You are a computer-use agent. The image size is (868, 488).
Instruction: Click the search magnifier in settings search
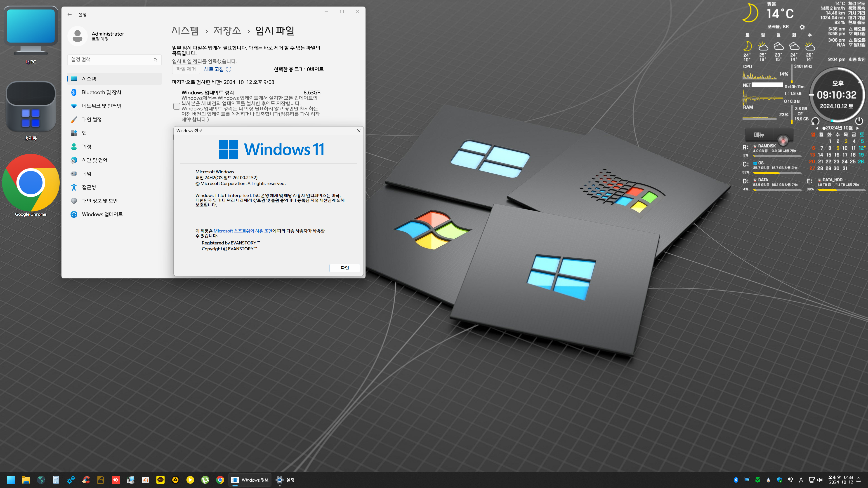click(x=155, y=60)
